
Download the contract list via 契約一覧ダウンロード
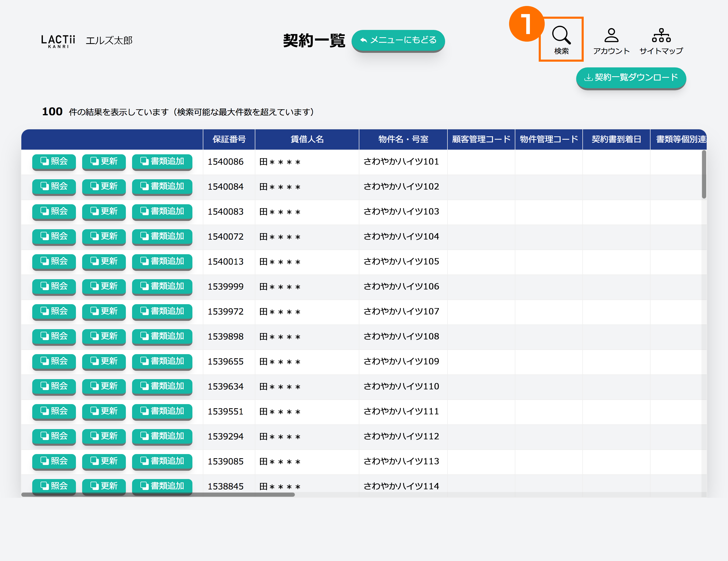[631, 78]
